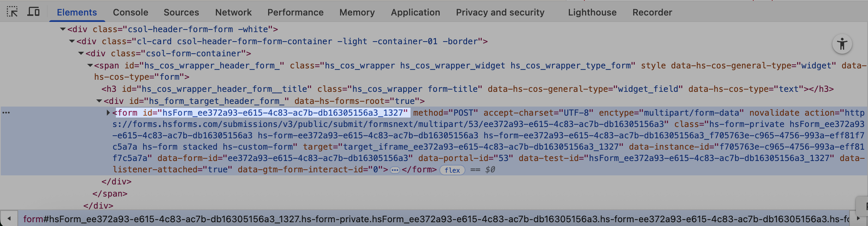Click the accessibility person icon on the right
The height and width of the screenshot is (226, 868).
tap(842, 44)
